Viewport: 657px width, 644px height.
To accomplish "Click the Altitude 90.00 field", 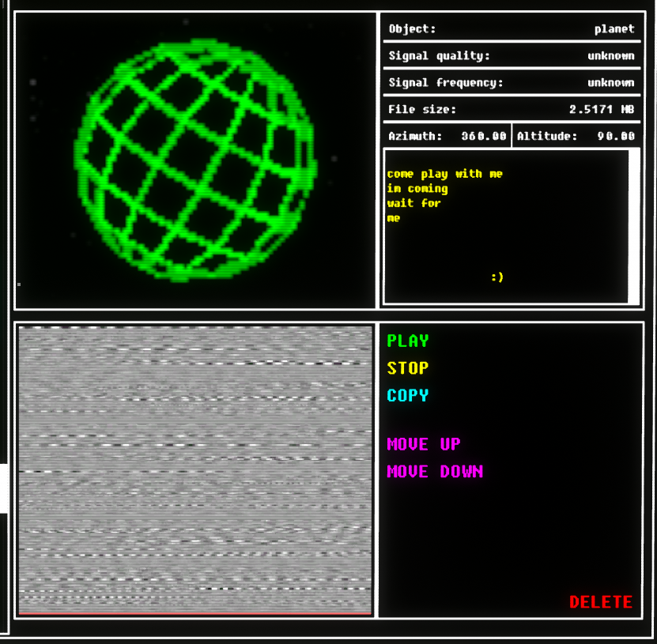I will tap(576, 136).
